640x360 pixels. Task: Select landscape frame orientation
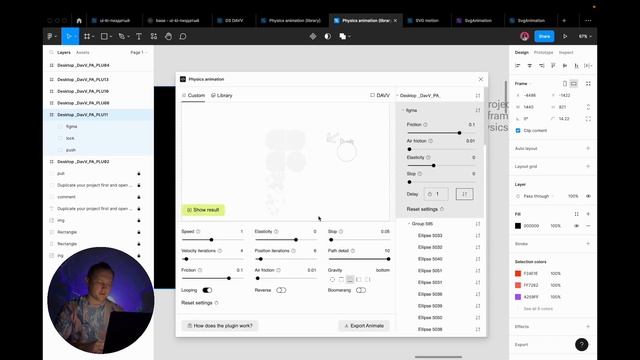573,83
